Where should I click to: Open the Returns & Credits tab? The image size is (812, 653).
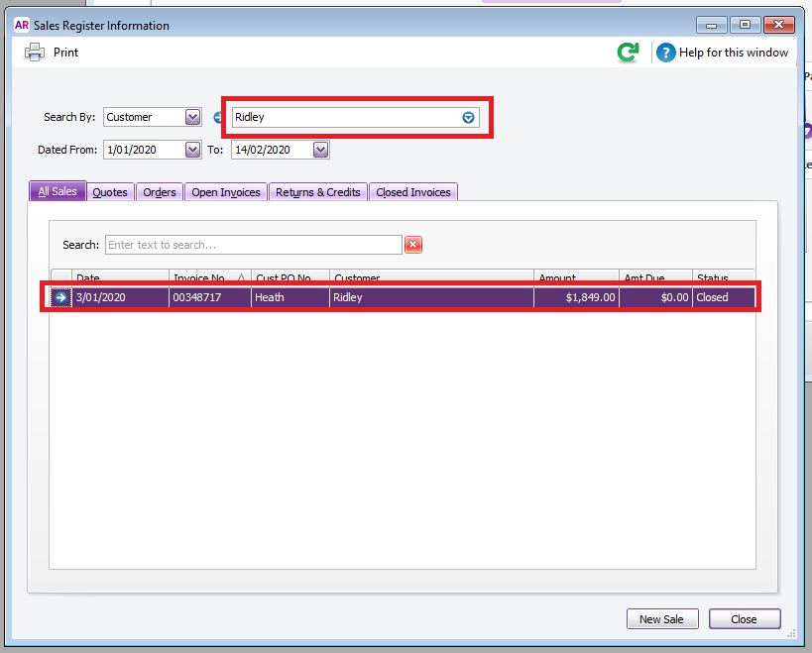318,192
